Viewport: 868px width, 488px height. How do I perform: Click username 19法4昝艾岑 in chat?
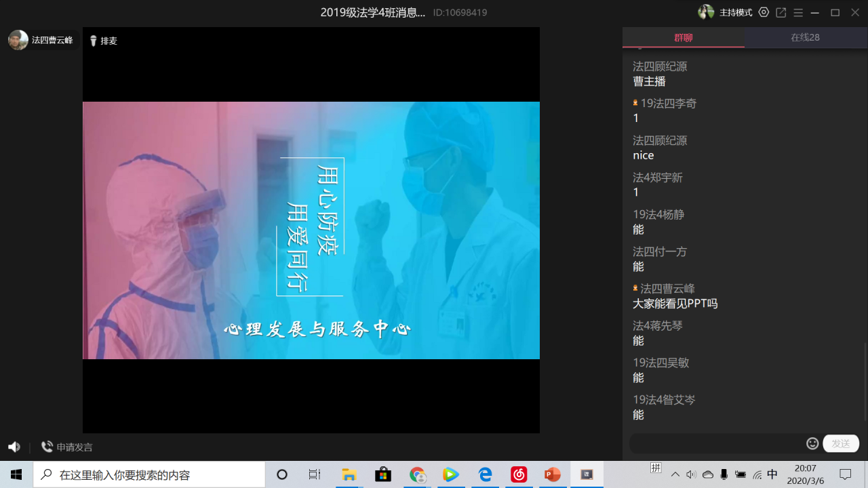664,400
